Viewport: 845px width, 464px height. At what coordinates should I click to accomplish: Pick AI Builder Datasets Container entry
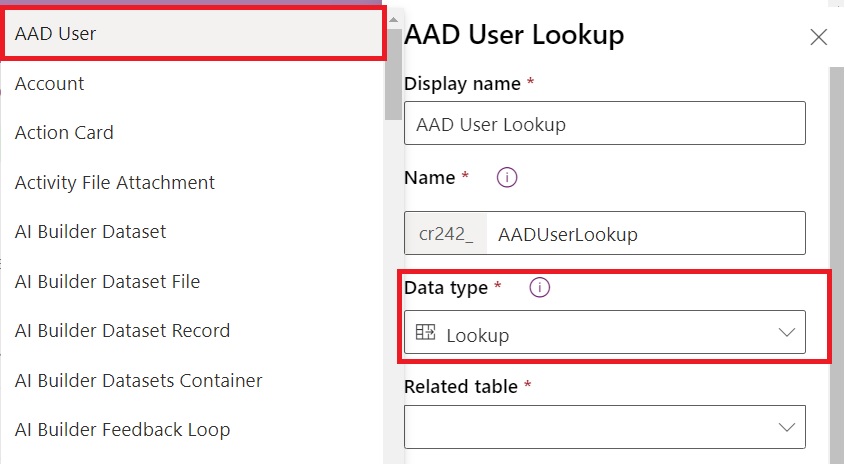click(x=190, y=381)
